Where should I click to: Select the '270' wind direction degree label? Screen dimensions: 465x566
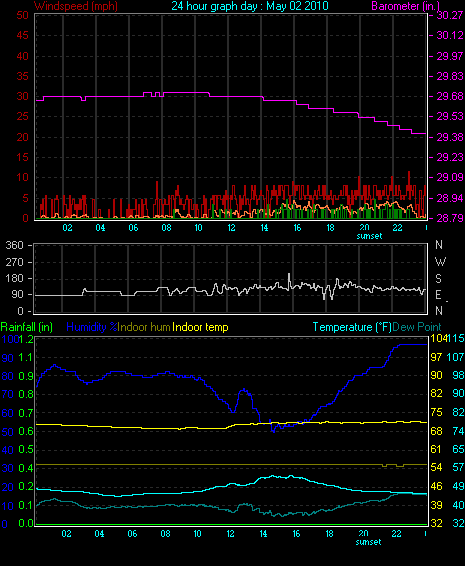tap(14, 262)
